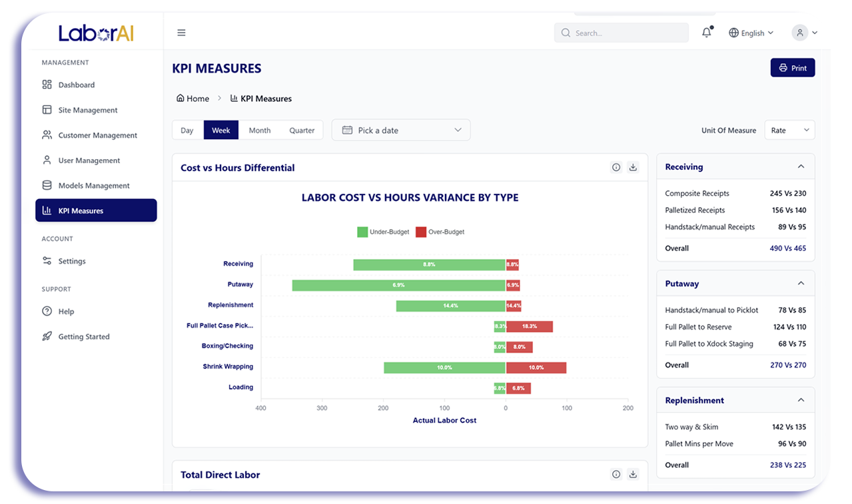Open the Unit Of Measure Rate dropdown
Image resolution: width=852 pixels, height=504 pixels.
[x=789, y=130]
